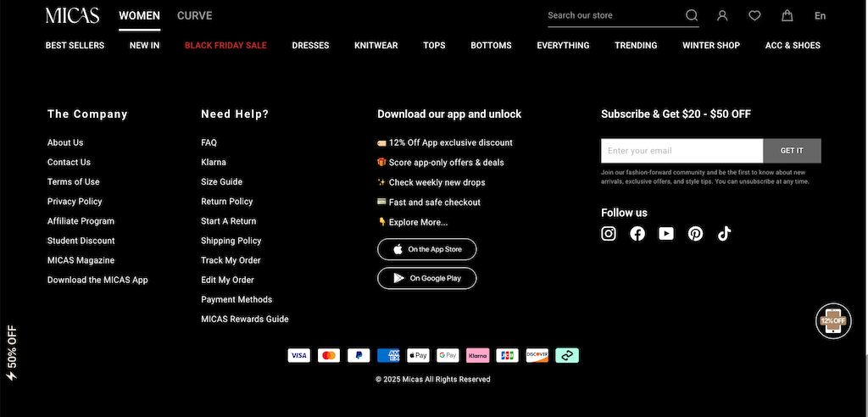The width and height of the screenshot is (868, 417).
Task: Click the floating 12% OFF app badge
Action: [x=834, y=320]
